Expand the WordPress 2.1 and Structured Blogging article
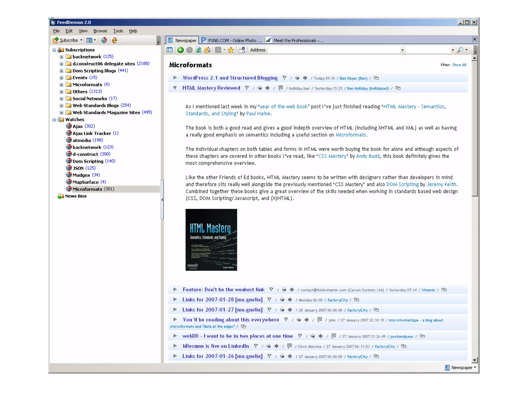Screen dimensions: 532x399 pos(175,78)
